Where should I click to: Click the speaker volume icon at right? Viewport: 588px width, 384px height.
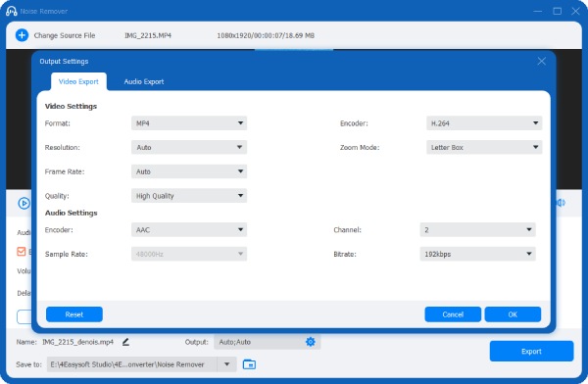tap(561, 203)
